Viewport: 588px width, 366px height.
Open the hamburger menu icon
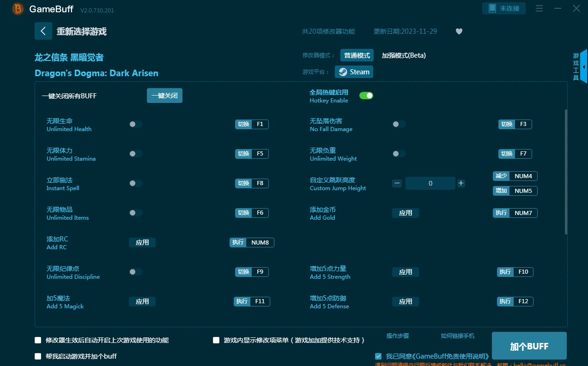[539, 8]
